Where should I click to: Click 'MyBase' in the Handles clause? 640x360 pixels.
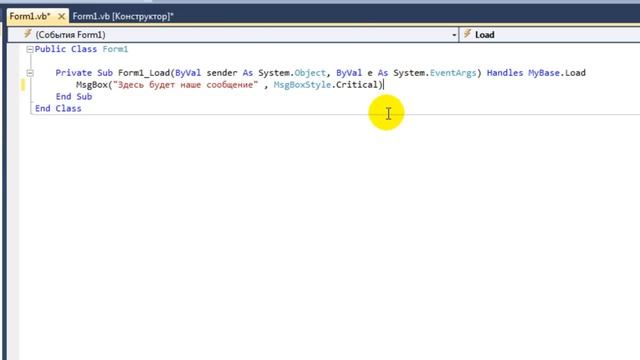click(x=544, y=73)
